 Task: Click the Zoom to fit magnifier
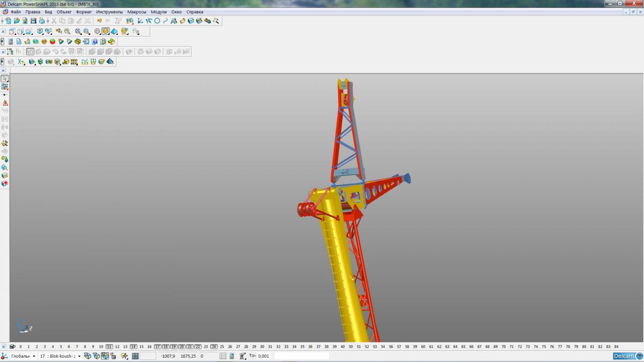[x=78, y=32]
